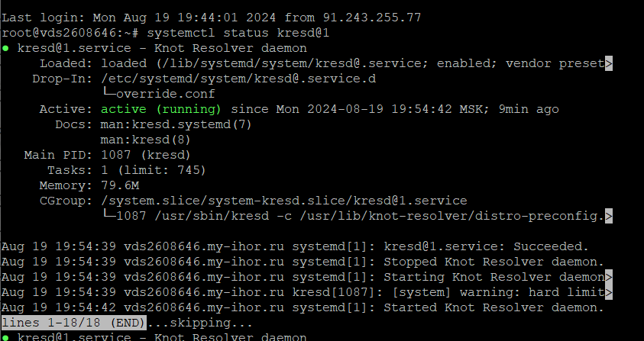Click the green 'active (running)' status text
This screenshot has width=644, height=341.
point(161,109)
